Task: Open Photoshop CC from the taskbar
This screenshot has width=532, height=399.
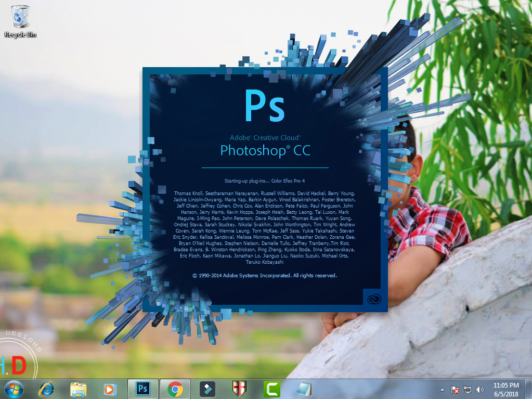Action: (x=142, y=389)
